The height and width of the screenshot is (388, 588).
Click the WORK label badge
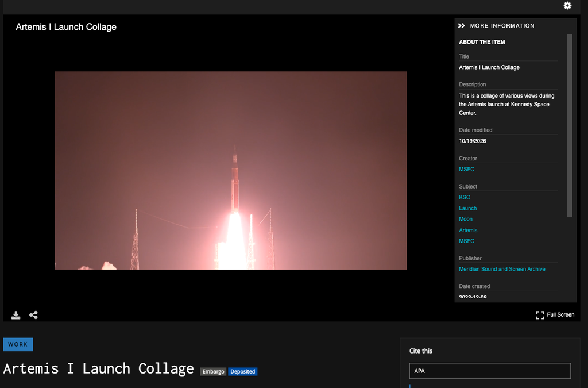18,344
